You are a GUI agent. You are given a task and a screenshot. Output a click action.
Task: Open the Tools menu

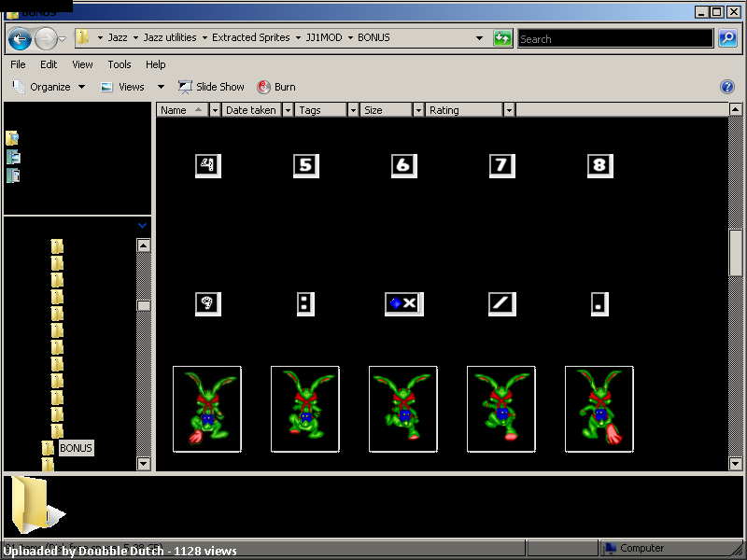pyautogui.click(x=120, y=64)
